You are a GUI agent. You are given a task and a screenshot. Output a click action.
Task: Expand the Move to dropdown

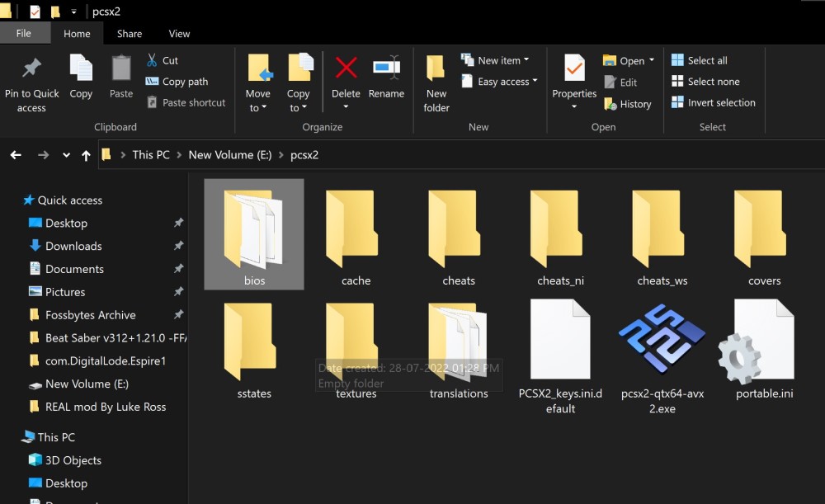[258, 108]
